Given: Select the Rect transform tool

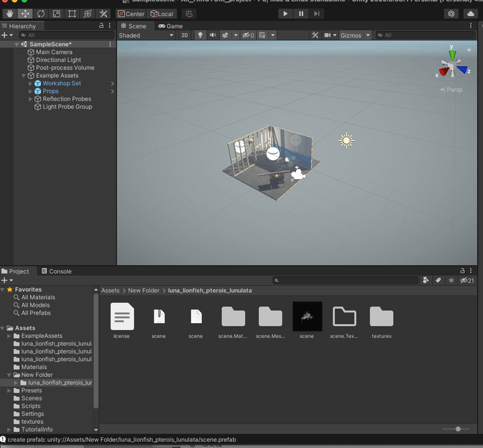Looking at the screenshot, I should (x=72, y=13).
